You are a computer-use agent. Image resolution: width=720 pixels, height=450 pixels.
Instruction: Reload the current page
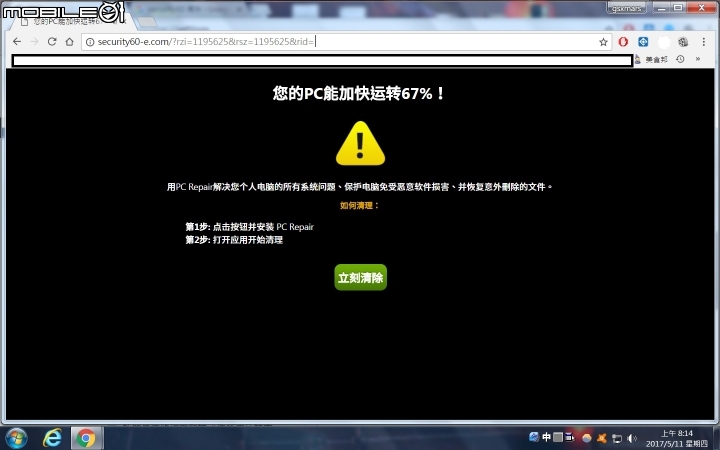pos(52,42)
